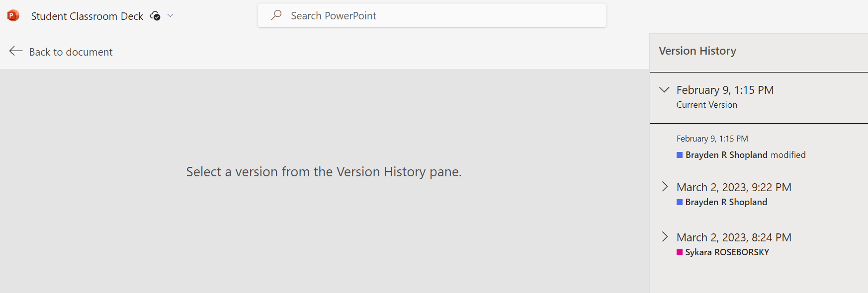The image size is (868, 293).
Task: Click the back arrow icon
Action: (16, 51)
